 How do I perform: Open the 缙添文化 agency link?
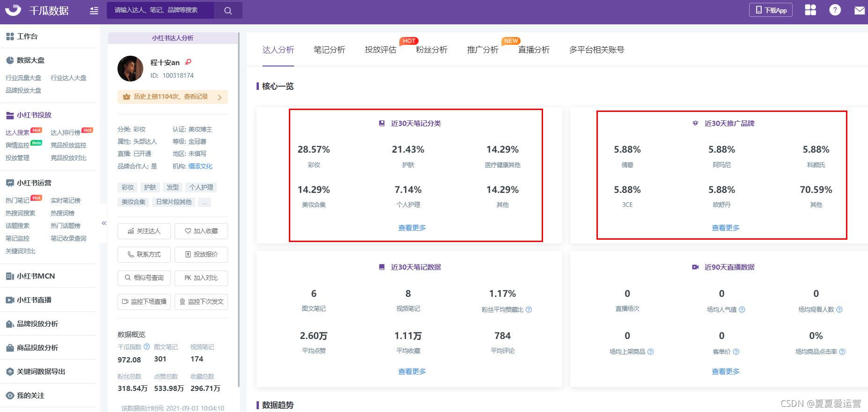click(x=200, y=166)
